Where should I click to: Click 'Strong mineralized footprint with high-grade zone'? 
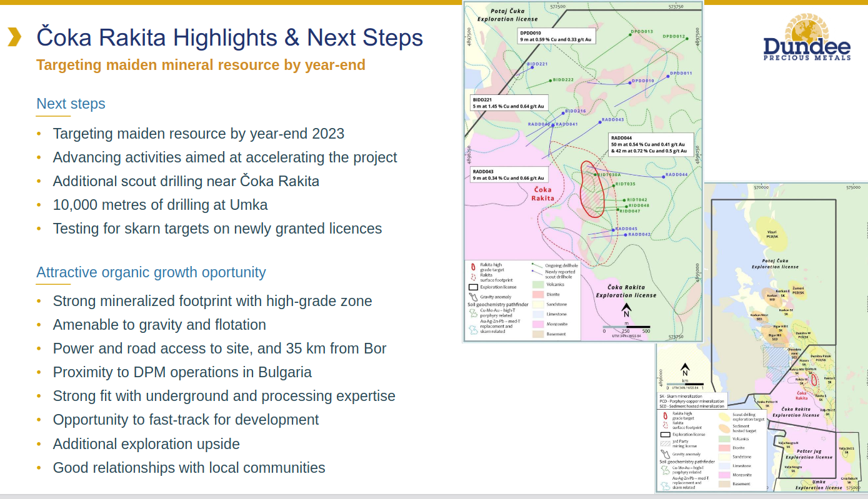point(212,301)
